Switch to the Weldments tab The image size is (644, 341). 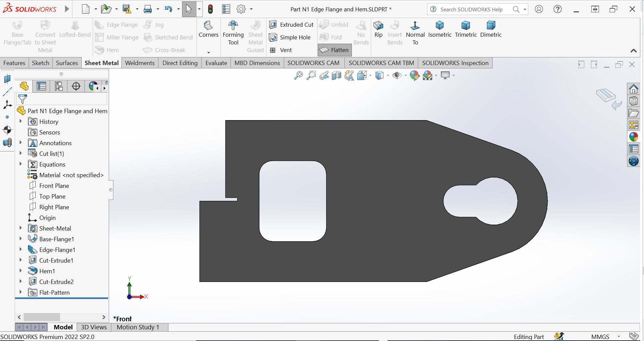point(140,63)
